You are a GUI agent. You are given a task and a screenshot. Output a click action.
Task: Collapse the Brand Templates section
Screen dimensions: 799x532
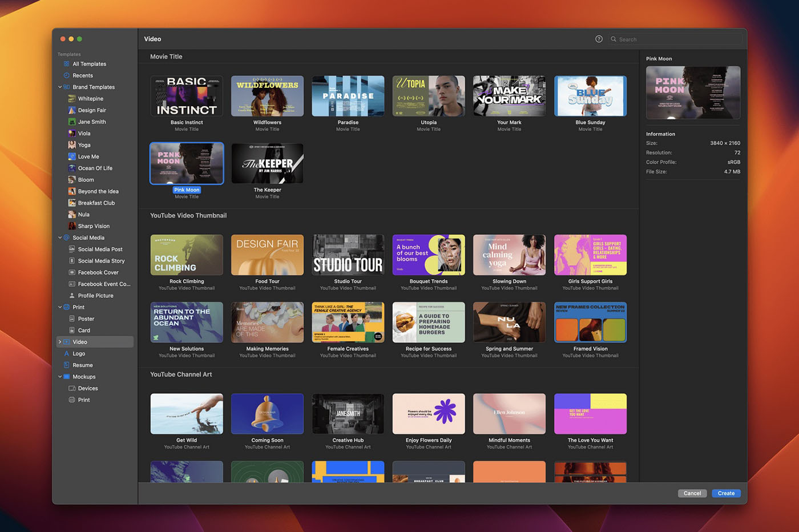click(x=60, y=87)
